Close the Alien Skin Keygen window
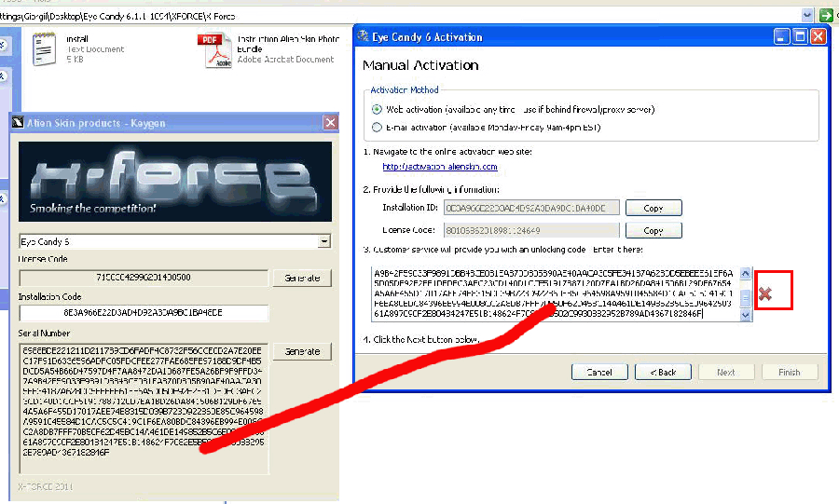The image size is (839, 504). point(331,123)
